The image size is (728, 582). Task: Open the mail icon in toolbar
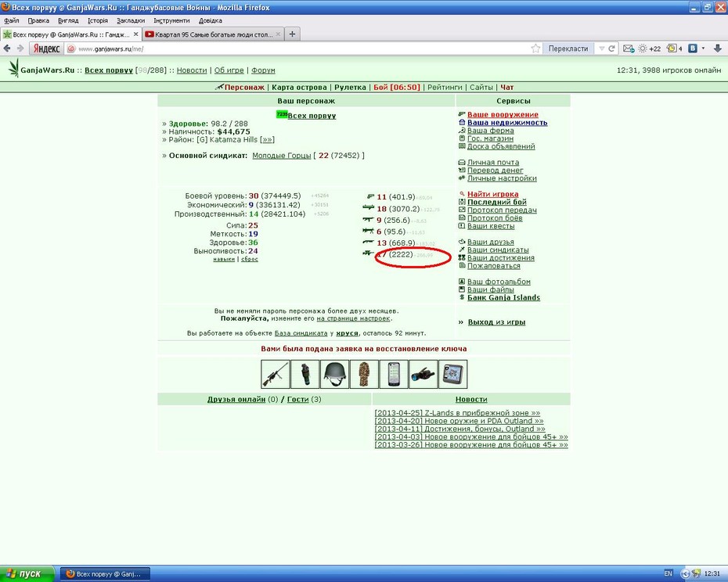pos(628,48)
